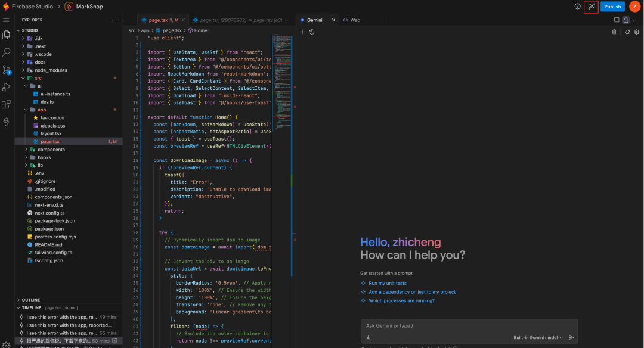
Task: Toggle the split editor layout icon
Action: pos(617,20)
